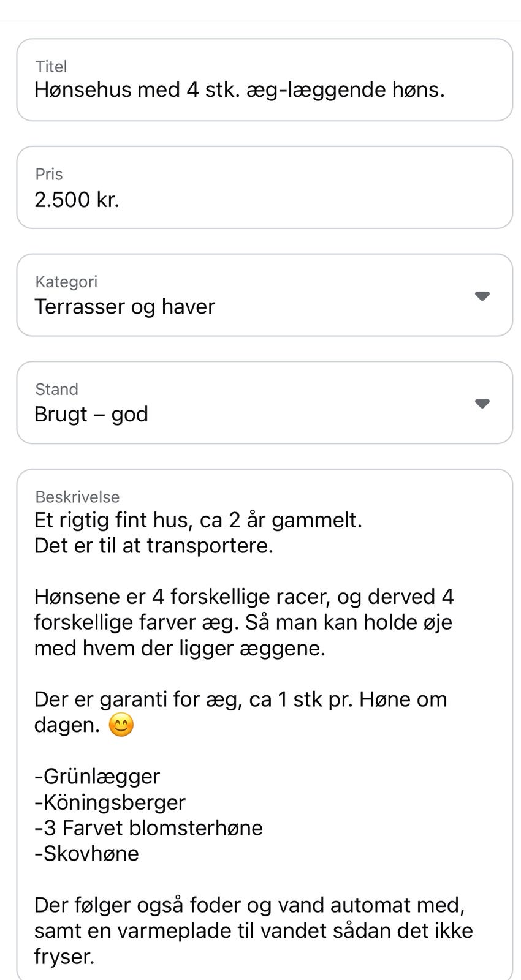Tap the sentence "Der er garanti for æg"
521x980 pixels.
[x=240, y=699]
